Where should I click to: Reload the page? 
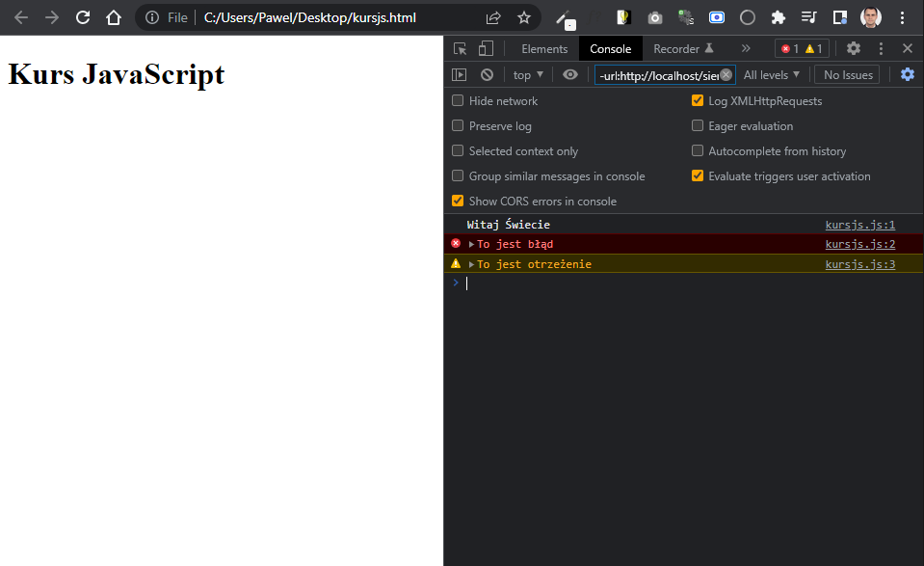83,17
